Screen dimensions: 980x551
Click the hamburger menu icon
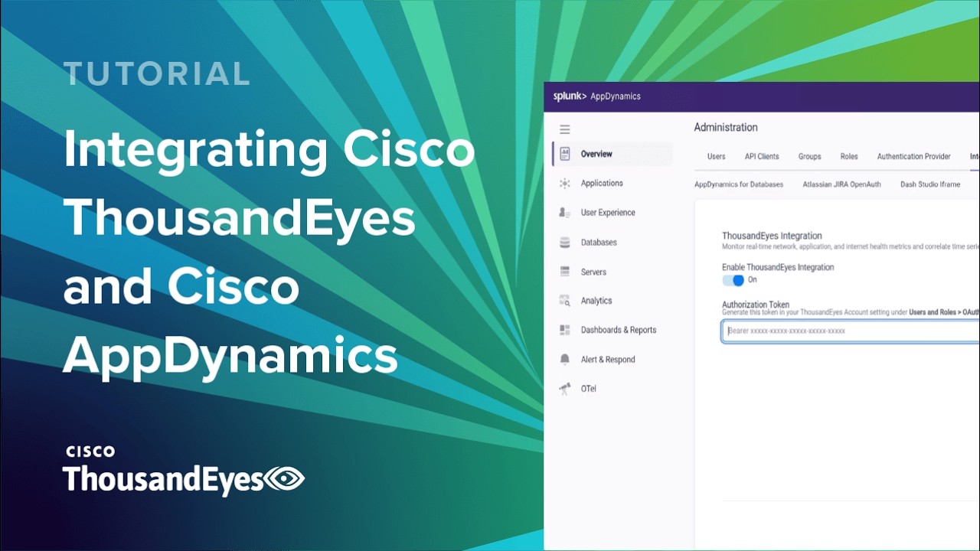coord(565,129)
